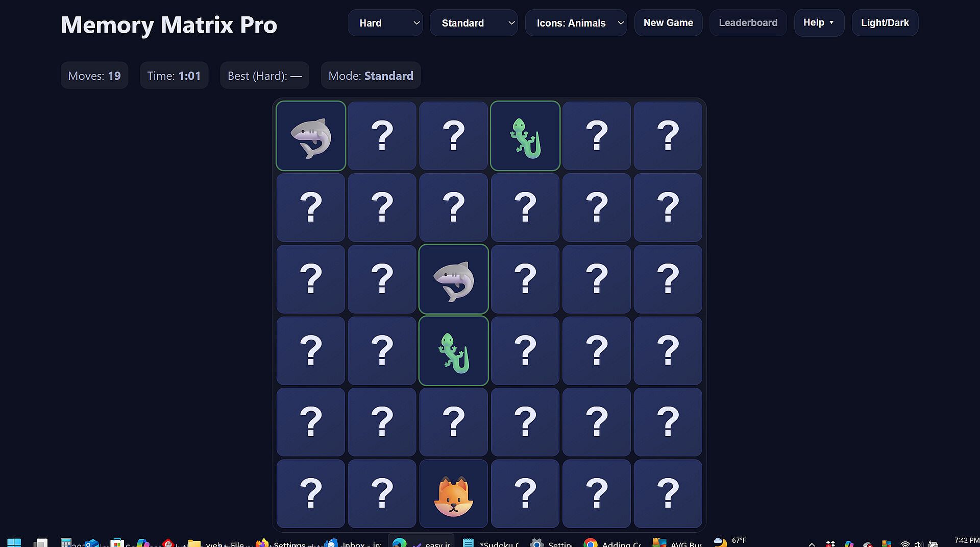Viewport: 980px width, 547px height.
Task: Open the Windows Start menu
Action: point(14,542)
